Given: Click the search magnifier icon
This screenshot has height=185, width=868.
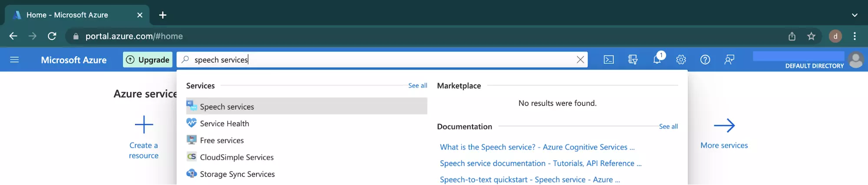Looking at the screenshot, I should [185, 59].
